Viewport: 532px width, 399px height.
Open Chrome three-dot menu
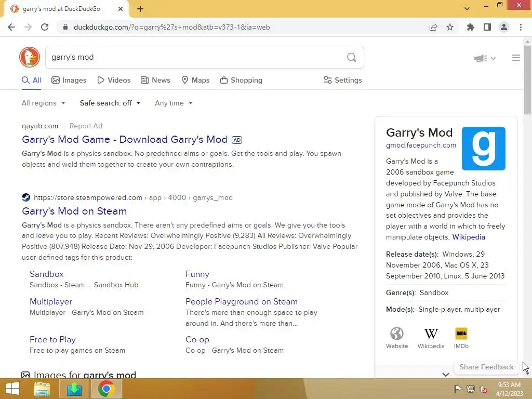pos(521,27)
